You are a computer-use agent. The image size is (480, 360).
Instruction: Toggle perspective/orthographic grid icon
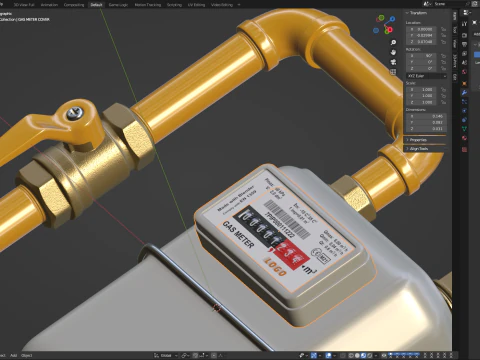(393, 72)
